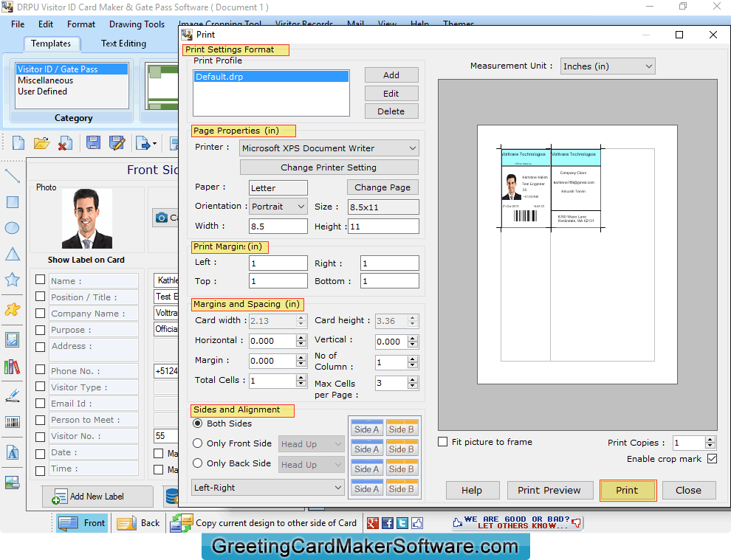Check the Position / Title label checkbox
The image size is (731, 560).
41,297
